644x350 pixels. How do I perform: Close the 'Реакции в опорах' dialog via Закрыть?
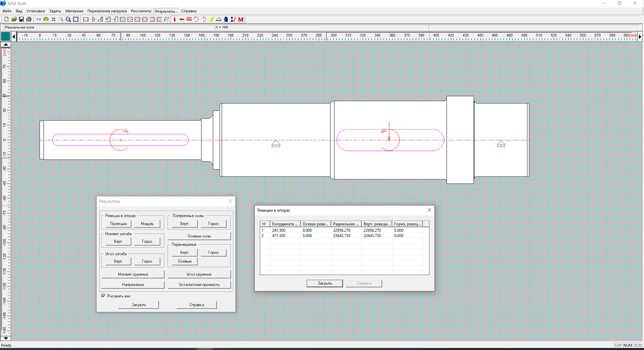click(325, 283)
